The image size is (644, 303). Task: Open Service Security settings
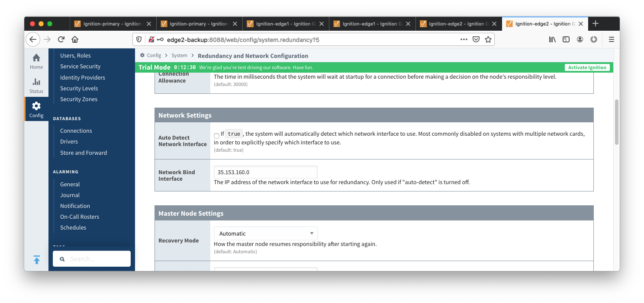click(80, 66)
